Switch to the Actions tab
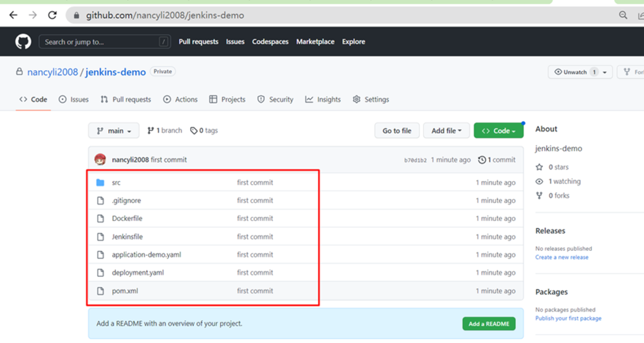The image size is (644, 343). coord(180,99)
